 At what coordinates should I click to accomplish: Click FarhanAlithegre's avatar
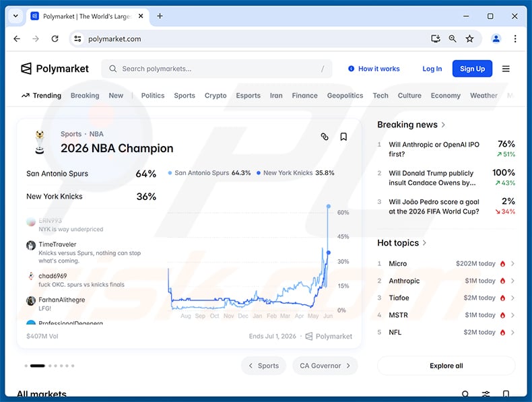(x=31, y=300)
